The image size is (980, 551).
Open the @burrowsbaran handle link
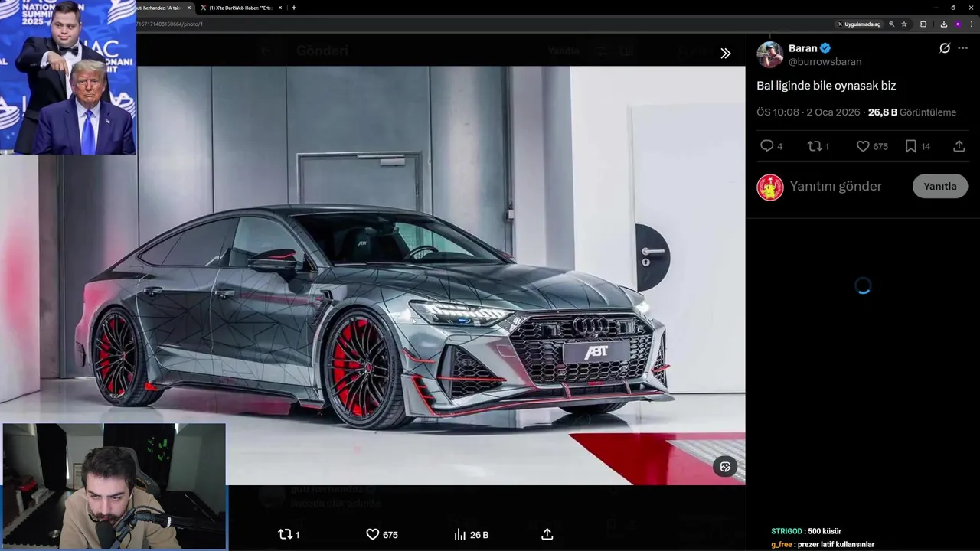pyautogui.click(x=825, y=62)
